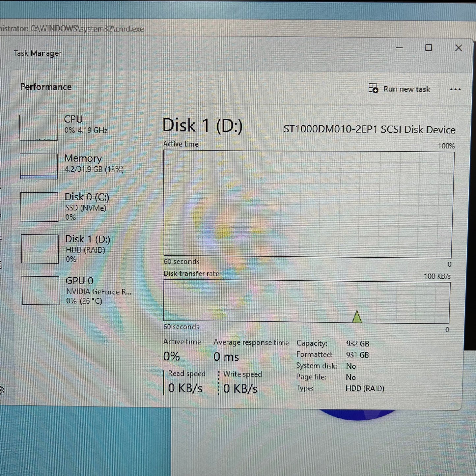Open the See more ellipsis menu
The width and height of the screenshot is (476, 476).
click(455, 89)
